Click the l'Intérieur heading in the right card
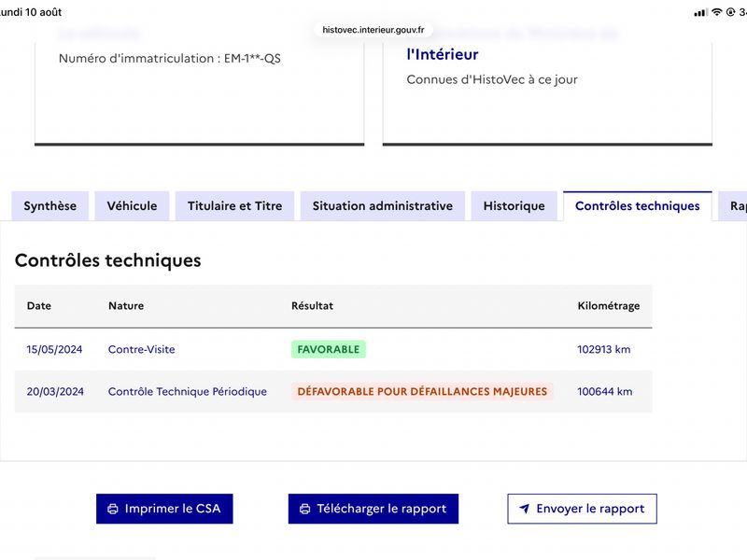Image resolution: width=747 pixels, height=560 pixels. (x=442, y=55)
